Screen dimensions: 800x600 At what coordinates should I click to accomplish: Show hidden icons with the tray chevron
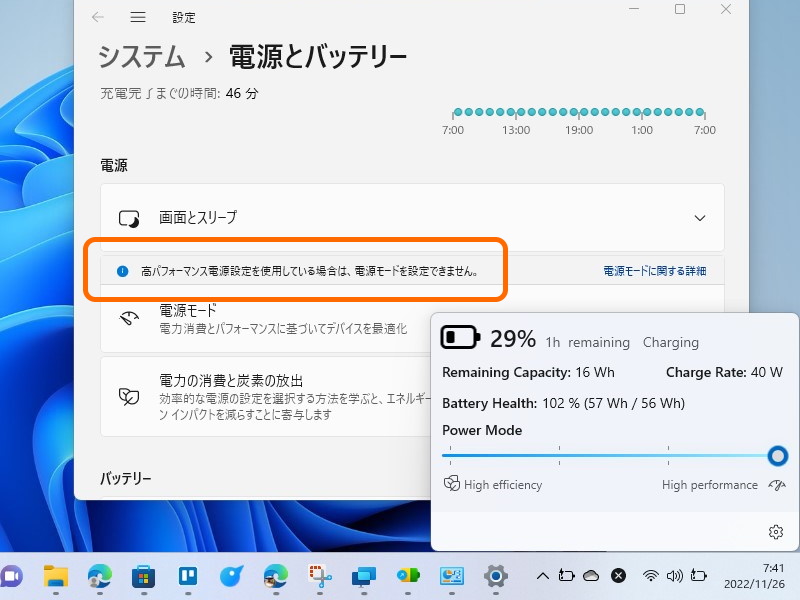pos(543,576)
